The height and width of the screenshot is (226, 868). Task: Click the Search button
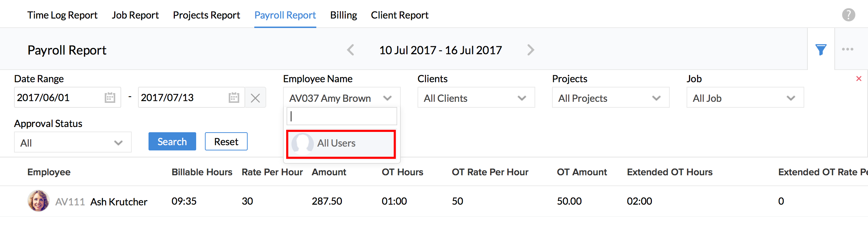pyautogui.click(x=172, y=141)
